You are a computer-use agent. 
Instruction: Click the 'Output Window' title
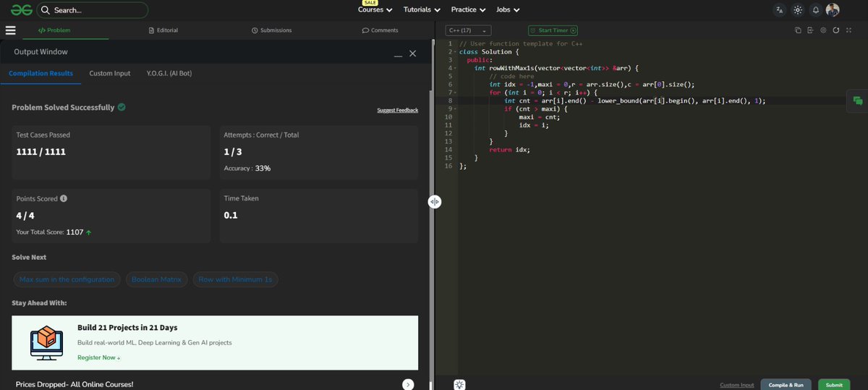pos(41,52)
